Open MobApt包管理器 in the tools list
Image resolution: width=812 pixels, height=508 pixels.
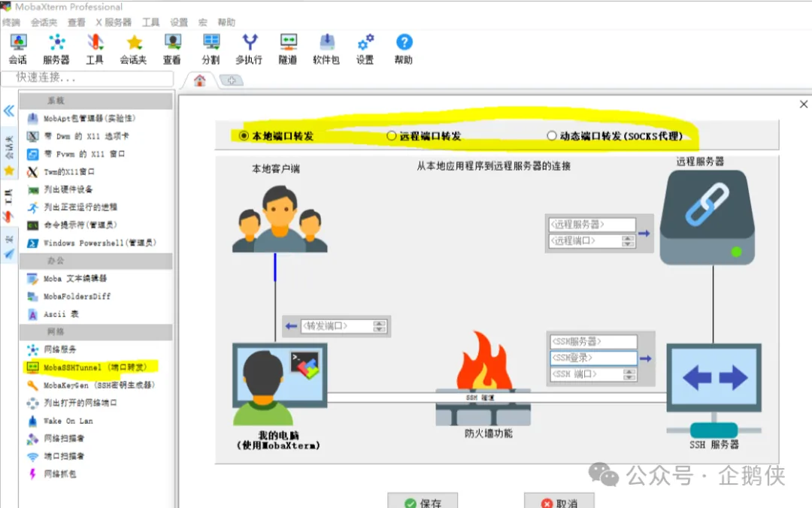coord(81,119)
